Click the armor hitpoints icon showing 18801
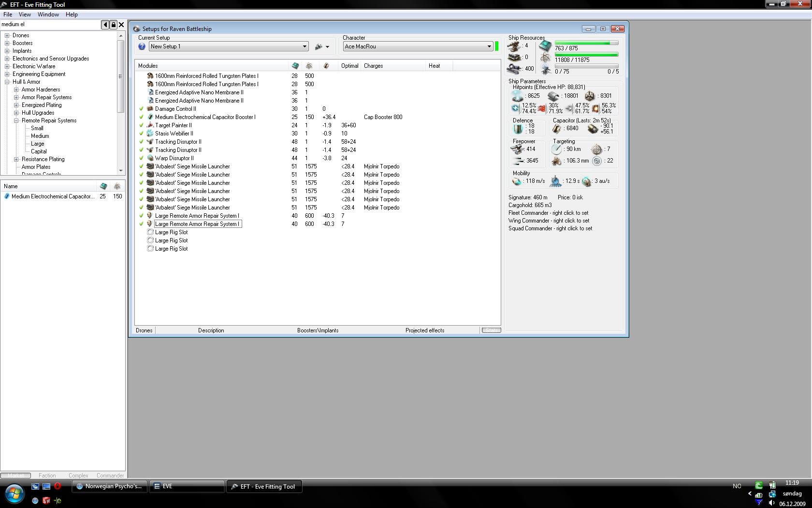 tap(554, 96)
